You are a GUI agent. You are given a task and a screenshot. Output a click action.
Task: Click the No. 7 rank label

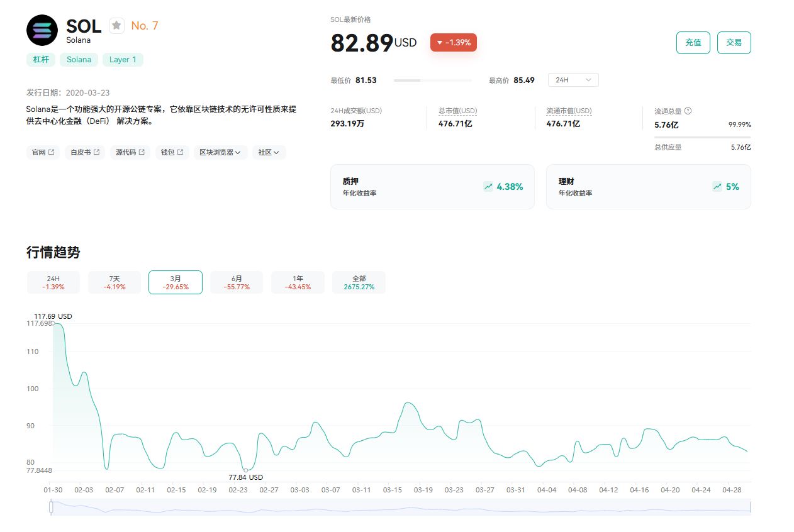145,26
